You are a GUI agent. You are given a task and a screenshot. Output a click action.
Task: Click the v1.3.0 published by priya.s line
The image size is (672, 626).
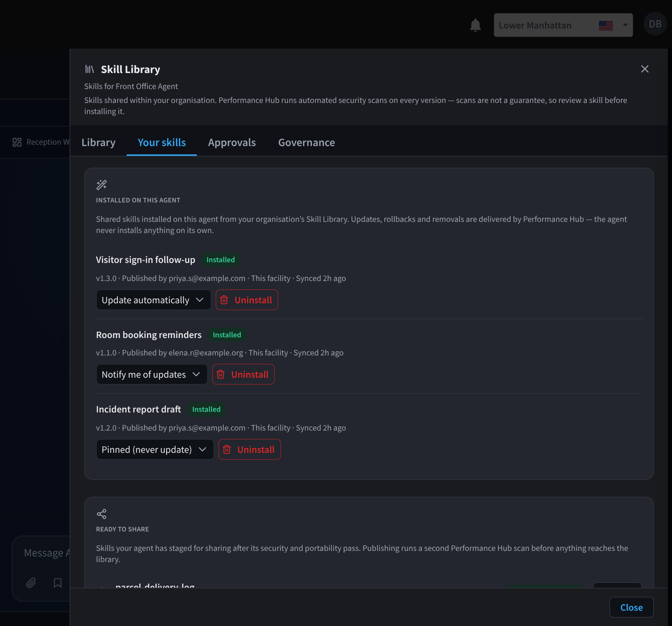point(221,278)
